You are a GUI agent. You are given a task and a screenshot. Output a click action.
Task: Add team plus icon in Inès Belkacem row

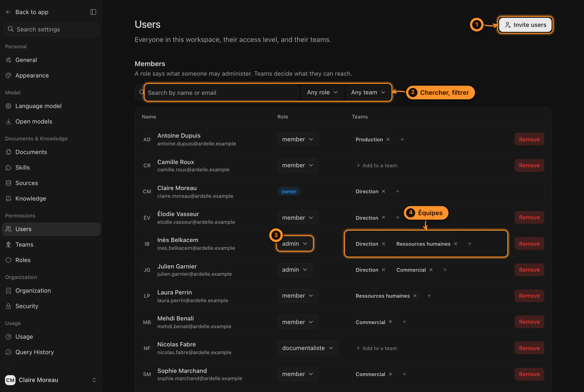click(x=470, y=244)
